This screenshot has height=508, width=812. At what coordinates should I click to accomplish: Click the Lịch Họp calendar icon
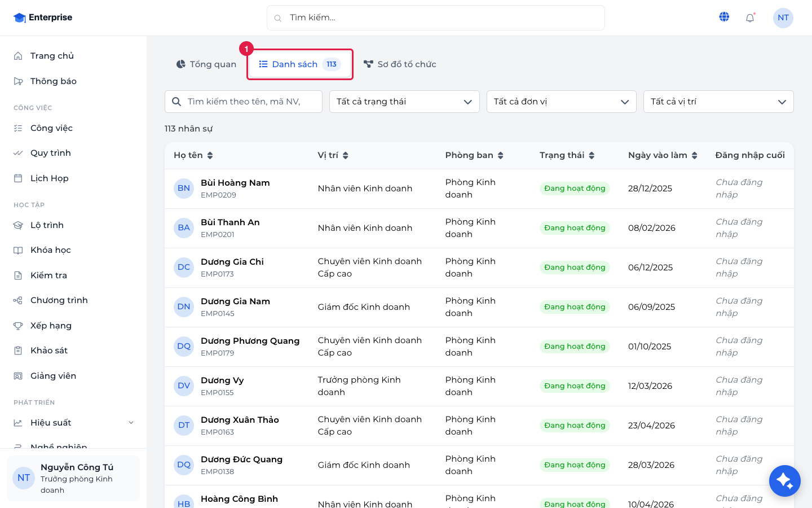(x=18, y=178)
